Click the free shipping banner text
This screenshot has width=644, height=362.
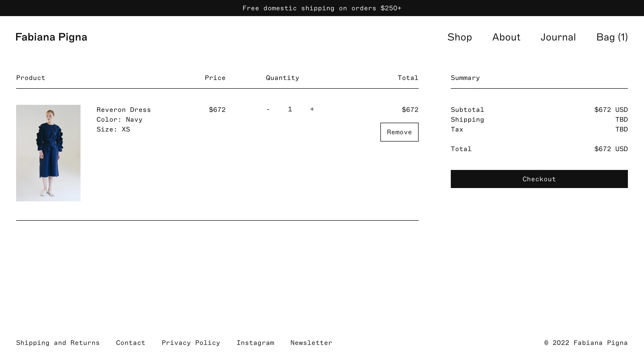[322, 8]
